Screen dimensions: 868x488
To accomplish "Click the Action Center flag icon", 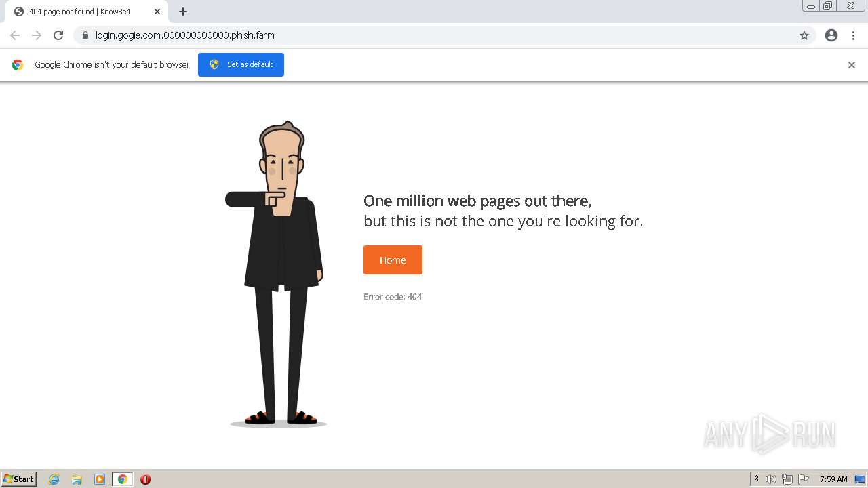I will [x=804, y=479].
